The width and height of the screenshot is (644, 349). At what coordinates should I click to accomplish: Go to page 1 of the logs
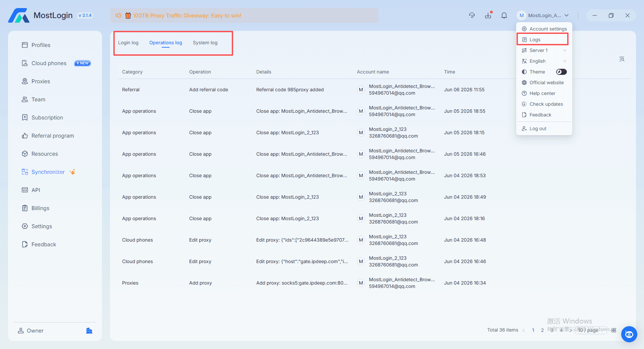point(533,330)
